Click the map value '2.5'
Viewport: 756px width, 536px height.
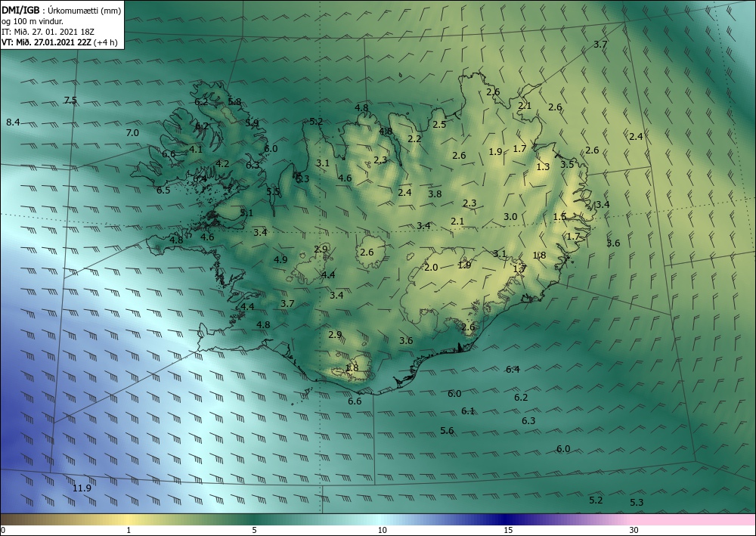[x=439, y=124]
